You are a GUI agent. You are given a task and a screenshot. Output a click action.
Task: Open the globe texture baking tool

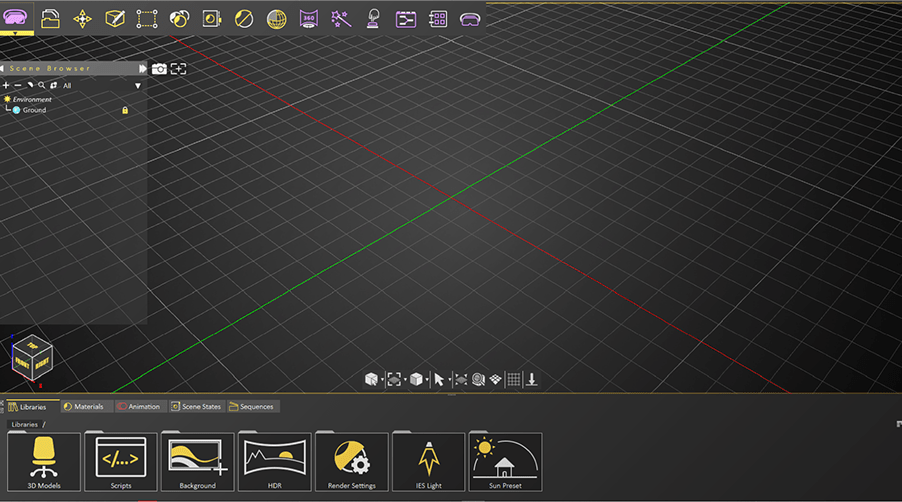point(277,19)
